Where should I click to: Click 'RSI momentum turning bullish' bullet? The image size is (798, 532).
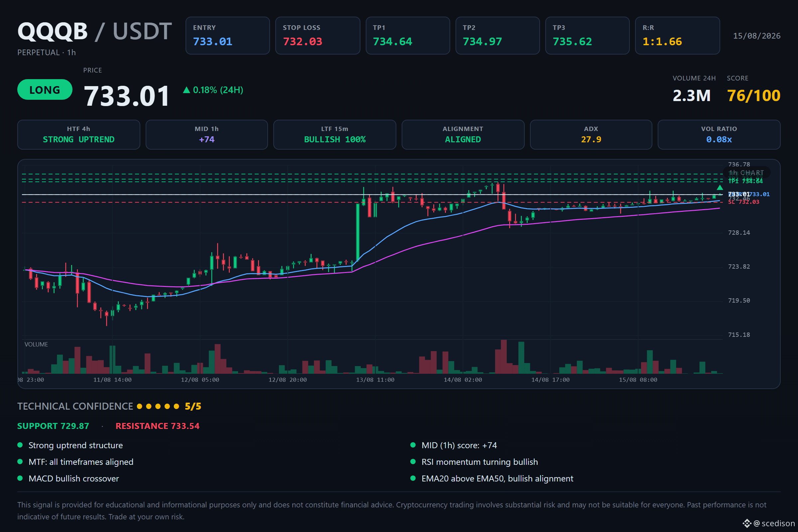pos(480,462)
